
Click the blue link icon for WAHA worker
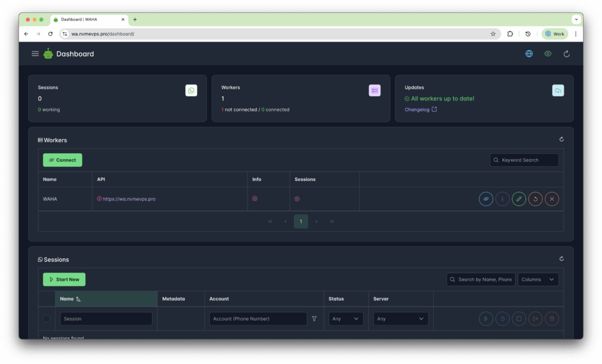486,199
